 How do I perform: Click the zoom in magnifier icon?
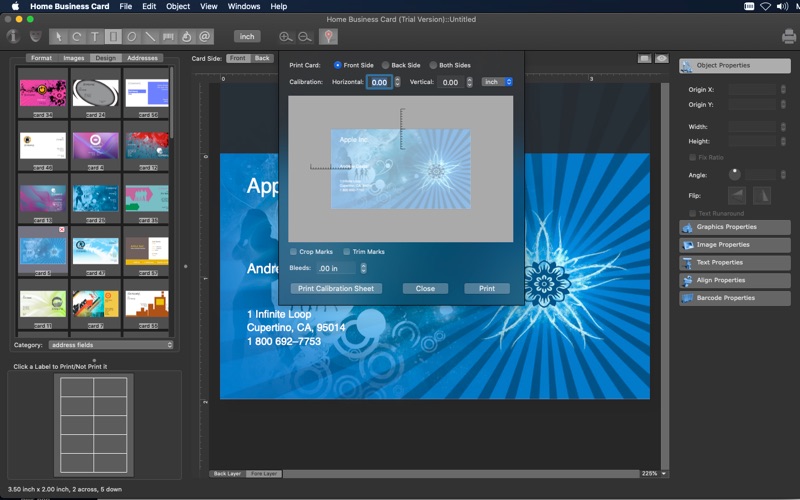pos(287,37)
